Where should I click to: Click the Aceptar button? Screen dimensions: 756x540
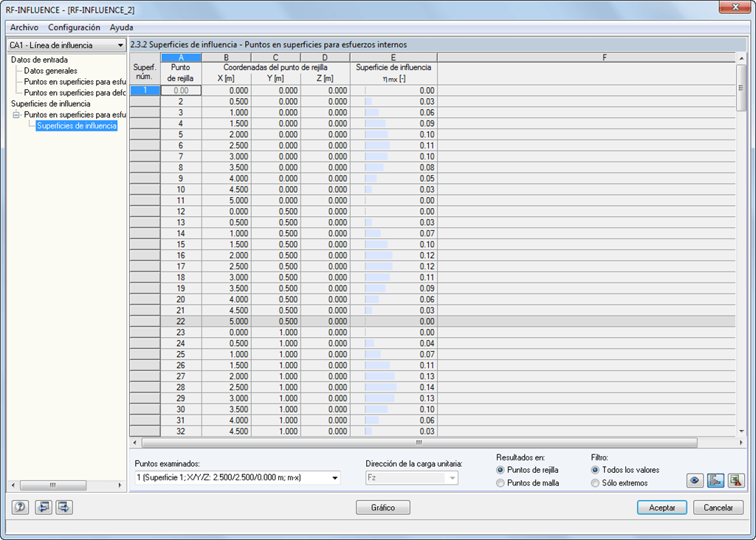661,508
